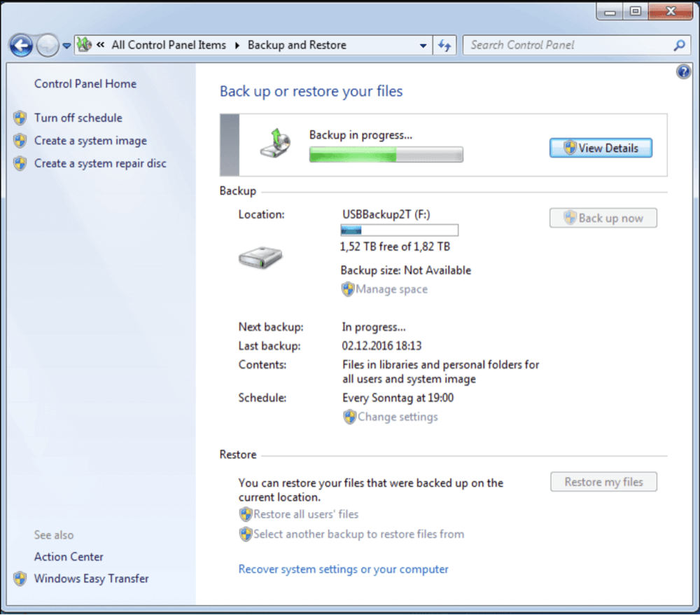
Task: Click the backup drive icon under Location
Action: coord(260,256)
